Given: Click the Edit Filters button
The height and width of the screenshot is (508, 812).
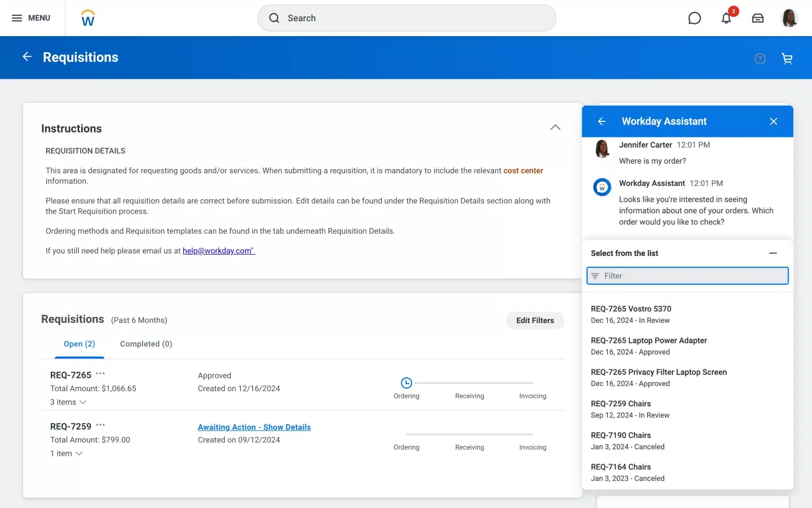Looking at the screenshot, I should pos(535,320).
